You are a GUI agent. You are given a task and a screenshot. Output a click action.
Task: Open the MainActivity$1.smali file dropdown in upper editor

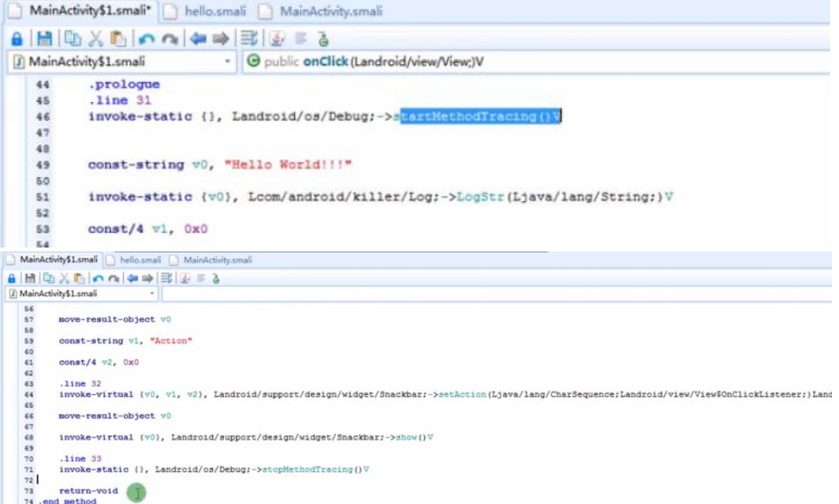tap(122, 61)
